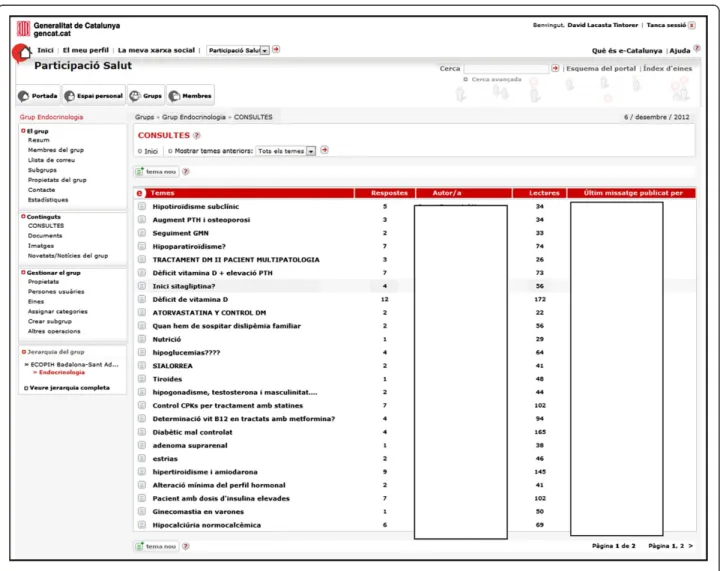Open help icon next to CONSULTES title
Viewport: 723px width, 571px height.
click(197, 136)
